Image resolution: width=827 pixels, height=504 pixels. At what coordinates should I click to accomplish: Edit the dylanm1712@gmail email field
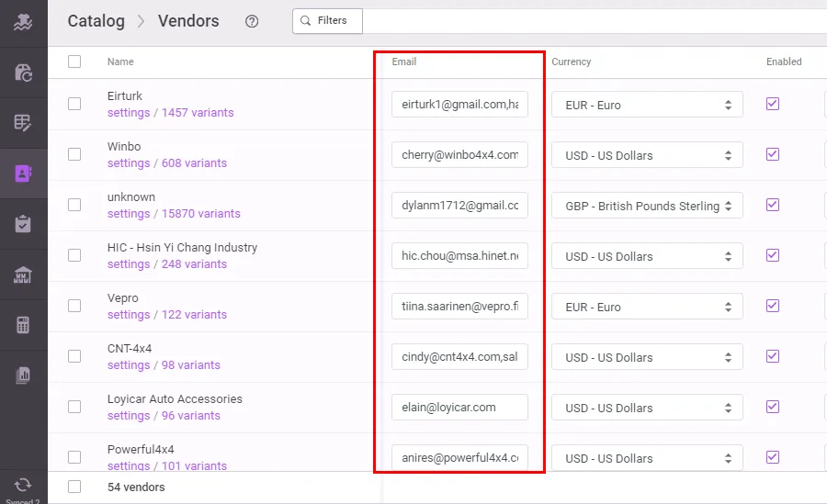coord(460,206)
